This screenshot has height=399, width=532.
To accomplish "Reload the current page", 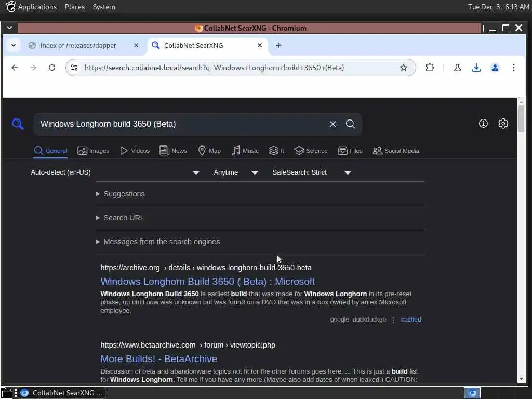I will point(51,68).
